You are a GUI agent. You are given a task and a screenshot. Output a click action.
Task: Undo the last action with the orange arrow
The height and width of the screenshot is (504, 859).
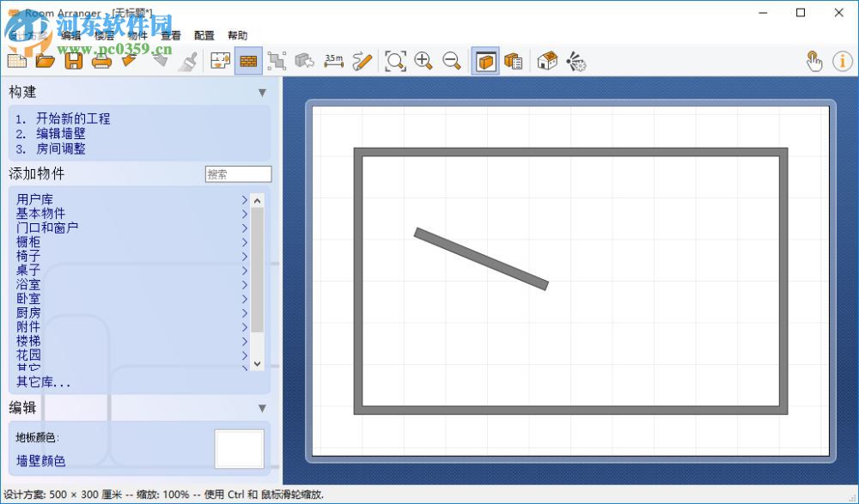130,61
